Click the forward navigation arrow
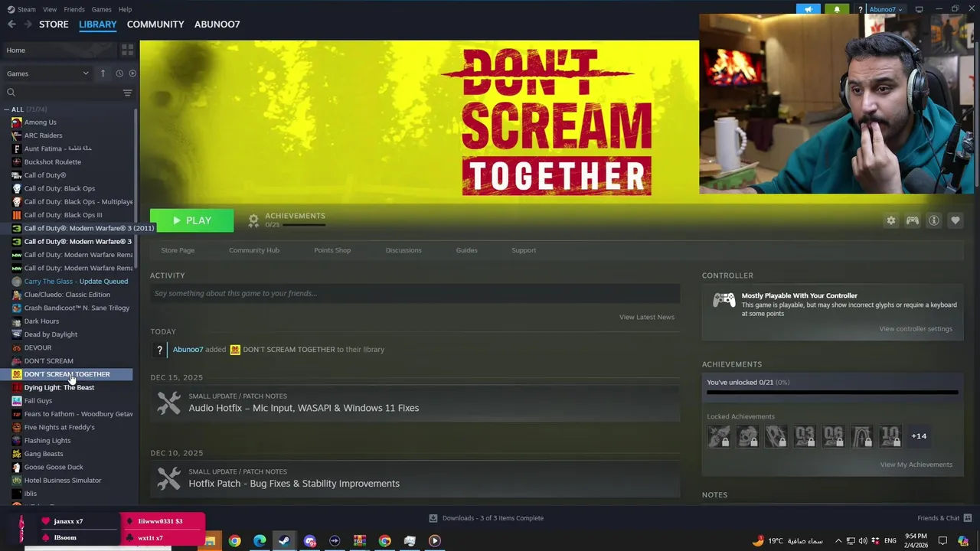Screen dimensions: 980x551 (x=28, y=24)
